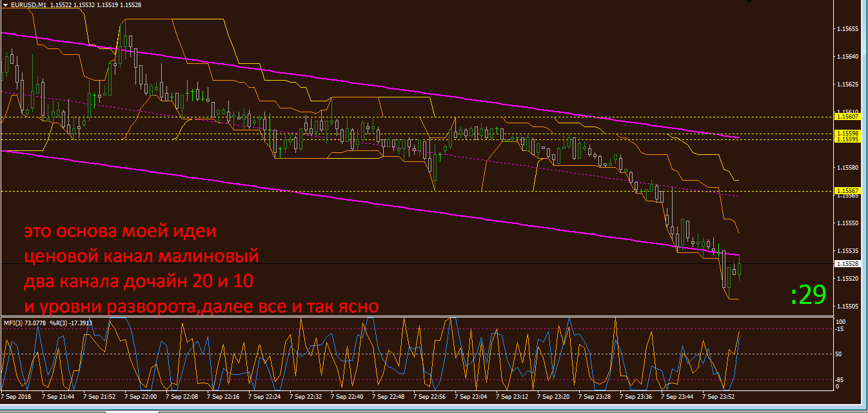This screenshot has width=868, height=413.
Task: Click the '7 Sep 23:20' time label
Action: click(555, 397)
